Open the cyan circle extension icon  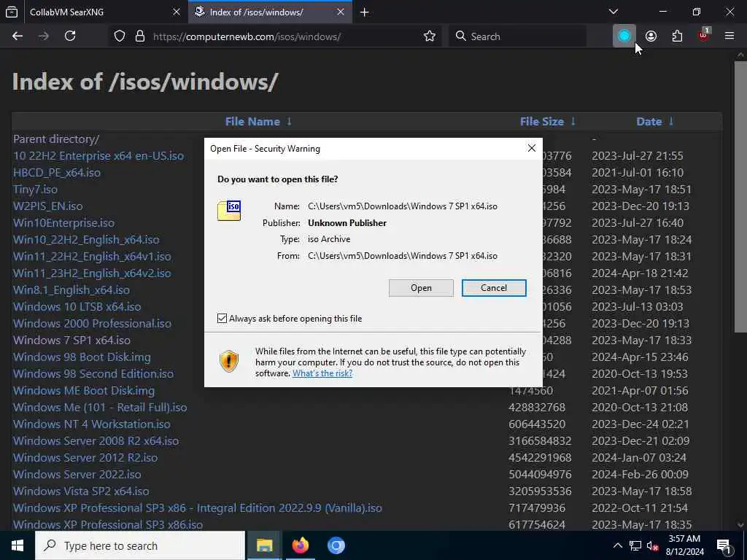[624, 36]
